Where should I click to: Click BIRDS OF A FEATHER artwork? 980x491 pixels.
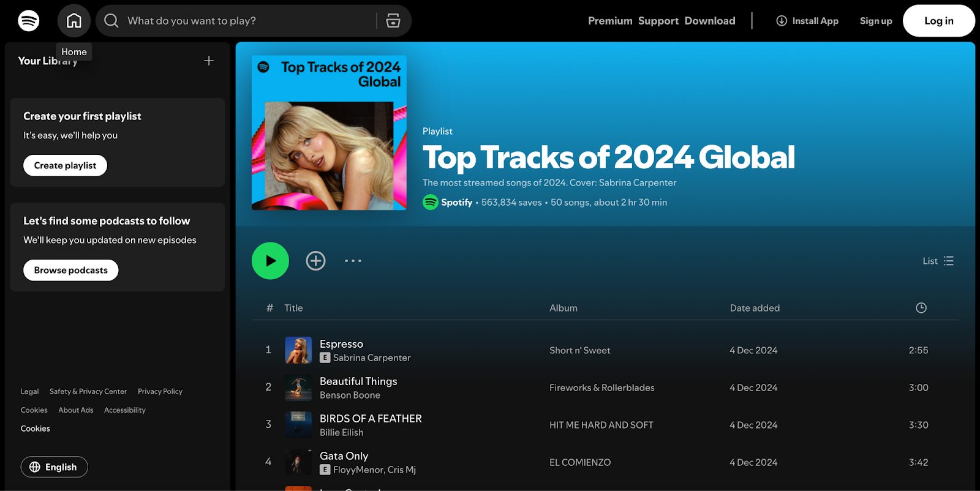[298, 425]
